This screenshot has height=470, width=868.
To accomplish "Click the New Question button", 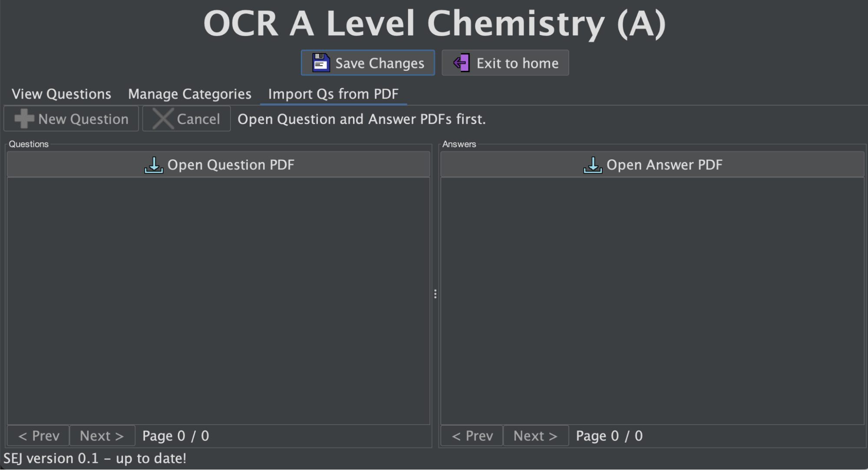I will [71, 119].
